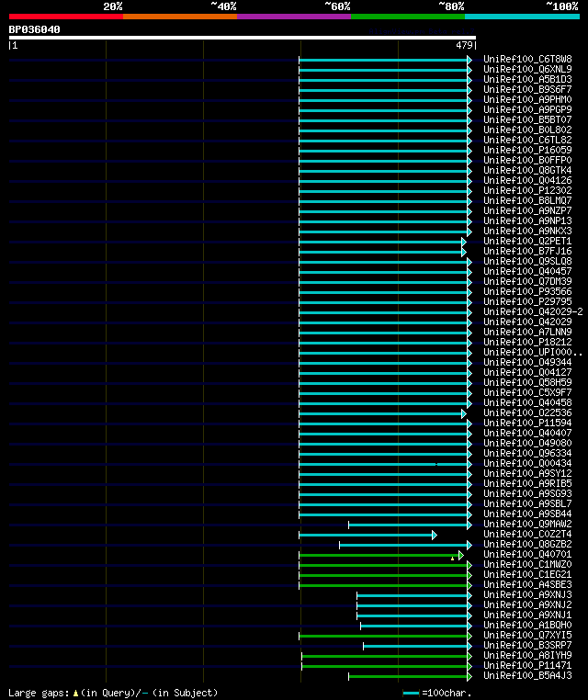Click the UniRef100_P93566 label
This screenshot has height=700, width=588.
point(527,291)
